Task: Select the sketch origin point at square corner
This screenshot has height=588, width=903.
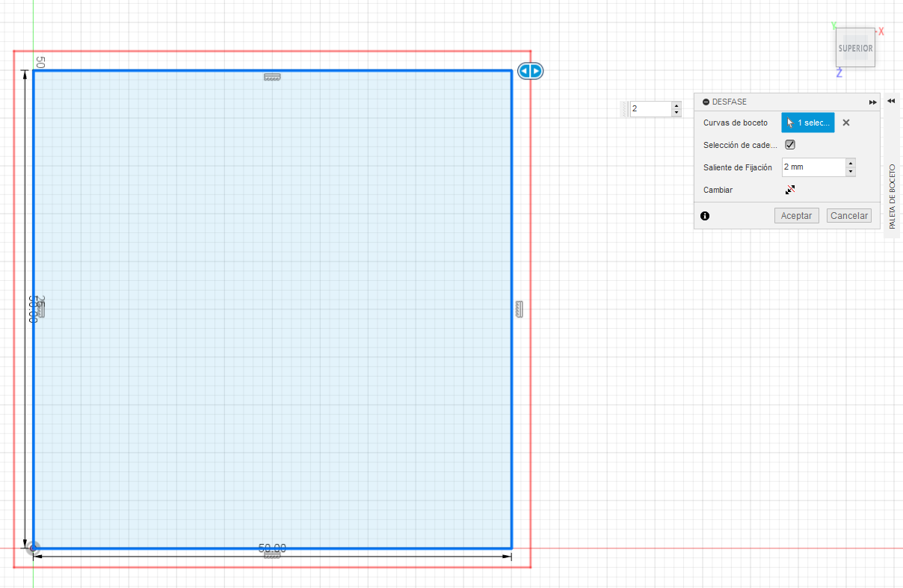Action: pos(33,548)
